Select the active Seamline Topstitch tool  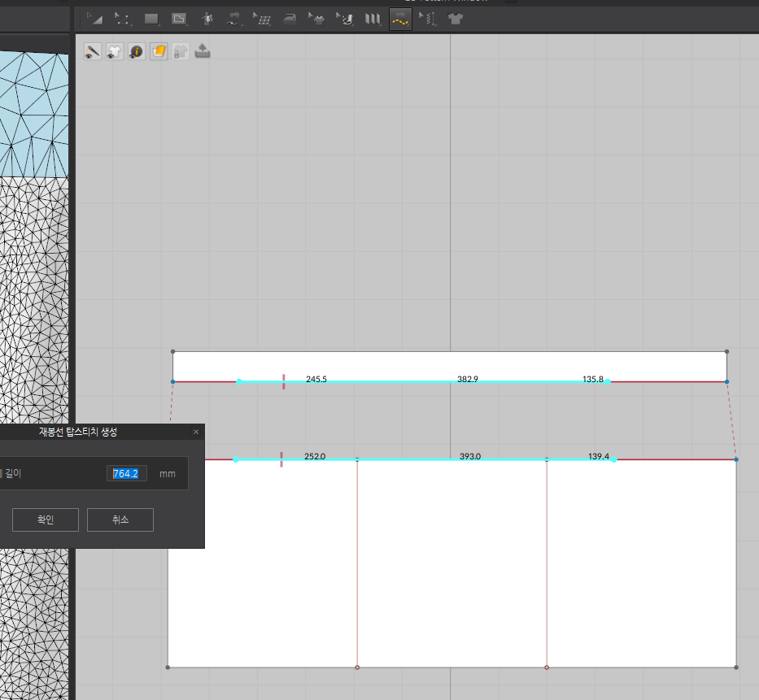400,19
